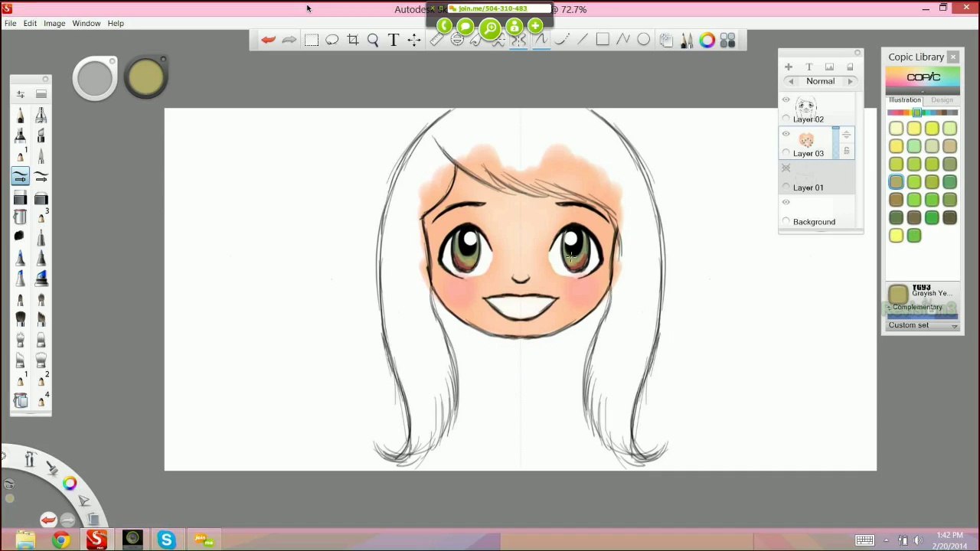Click the red Undo arrow in toolbar
Viewport: 980px width, 551px height.
(268, 40)
